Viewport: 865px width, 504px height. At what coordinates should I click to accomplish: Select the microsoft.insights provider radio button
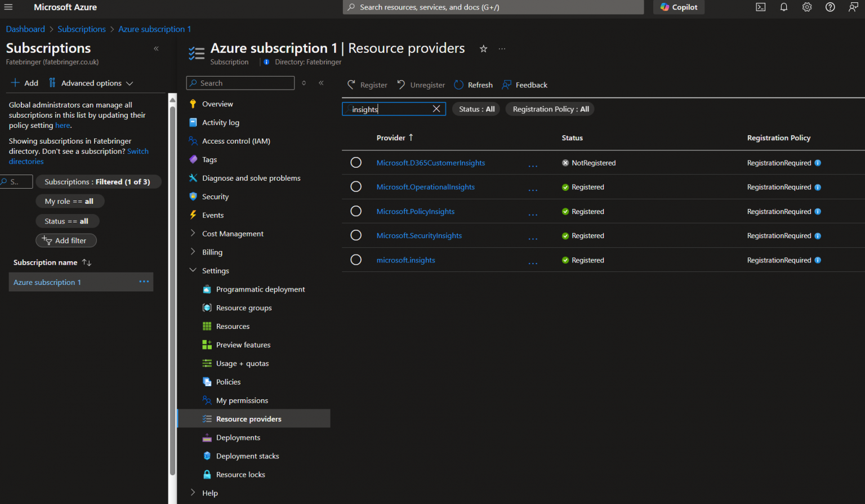point(356,260)
